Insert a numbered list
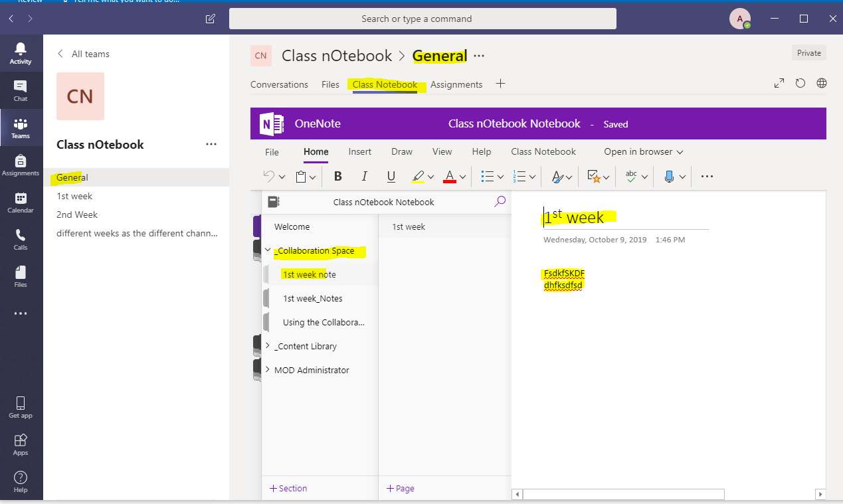Viewport: 843px width, 504px height. point(520,177)
